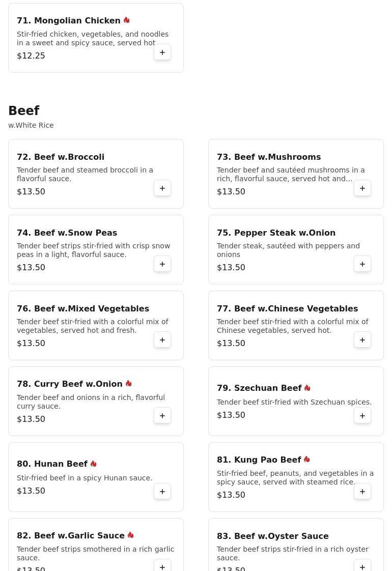
Task: Add Szechuan Beef to cart
Action: [362, 415]
